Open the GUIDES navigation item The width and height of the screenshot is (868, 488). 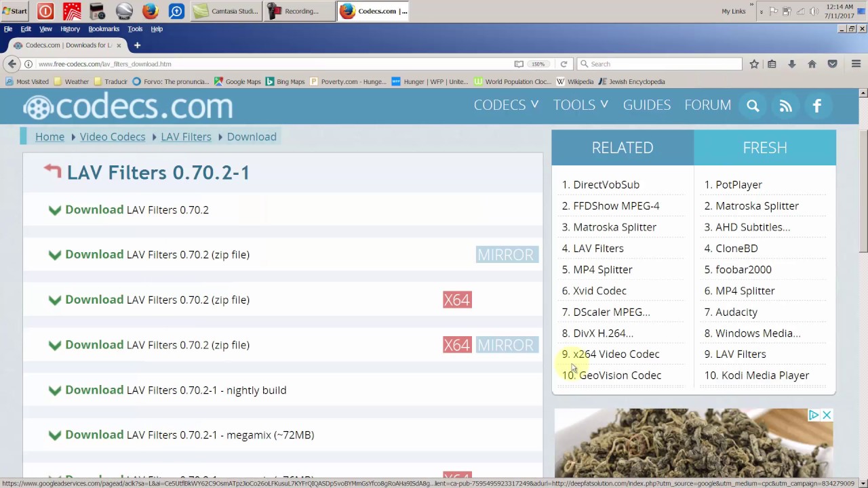point(646,105)
